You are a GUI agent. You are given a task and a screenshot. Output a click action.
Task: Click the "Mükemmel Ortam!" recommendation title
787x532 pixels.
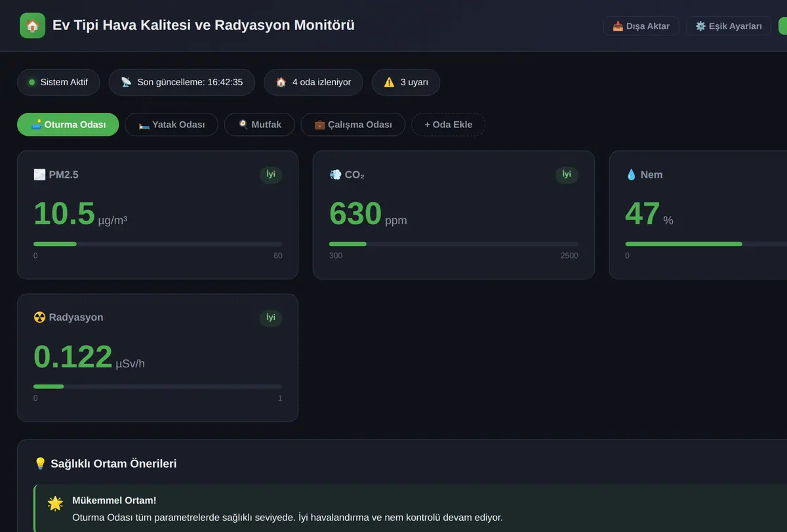click(x=114, y=501)
